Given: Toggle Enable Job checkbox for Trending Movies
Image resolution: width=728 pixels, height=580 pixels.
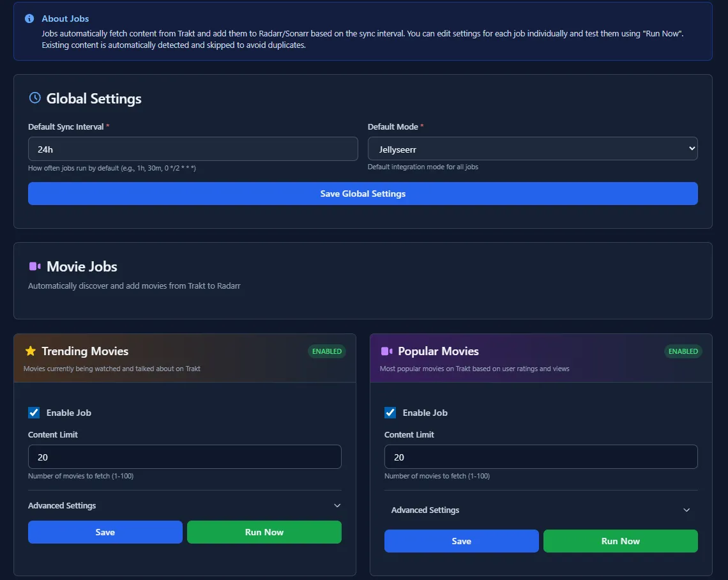Looking at the screenshot, I should (34, 413).
